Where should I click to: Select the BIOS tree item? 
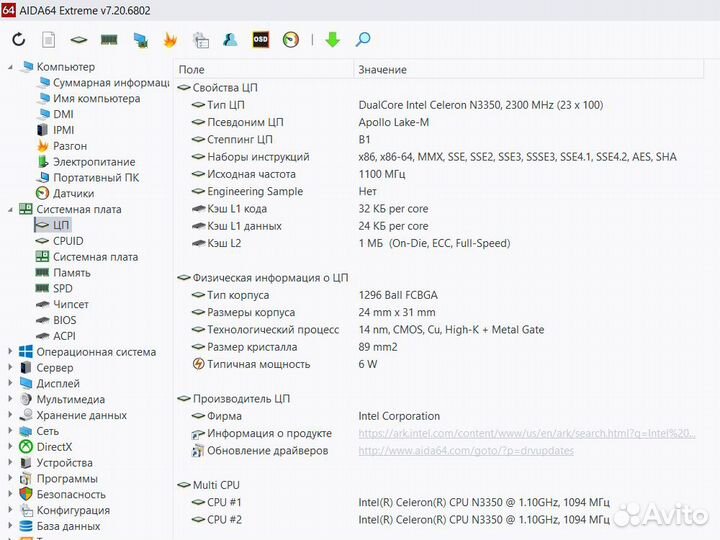click(56, 320)
